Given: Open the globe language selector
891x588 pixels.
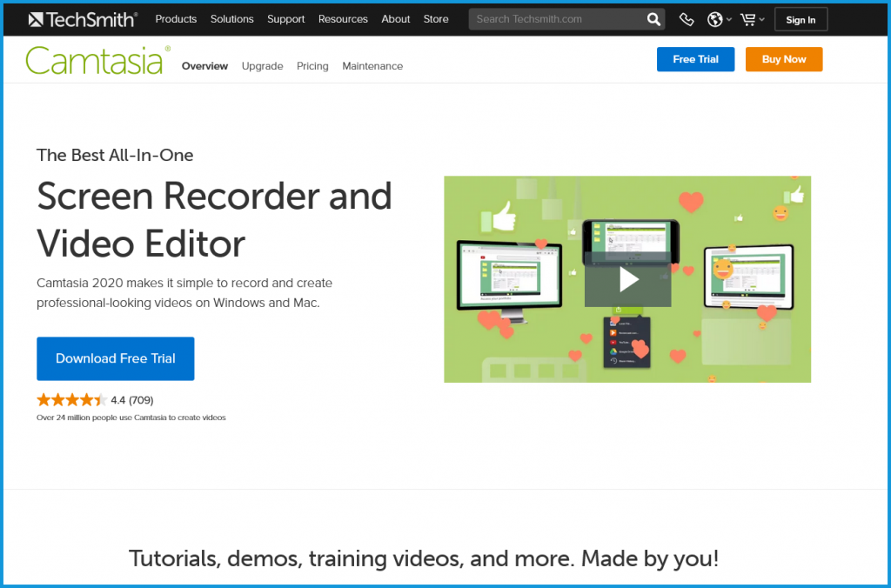Looking at the screenshot, I should click(719, 19).
